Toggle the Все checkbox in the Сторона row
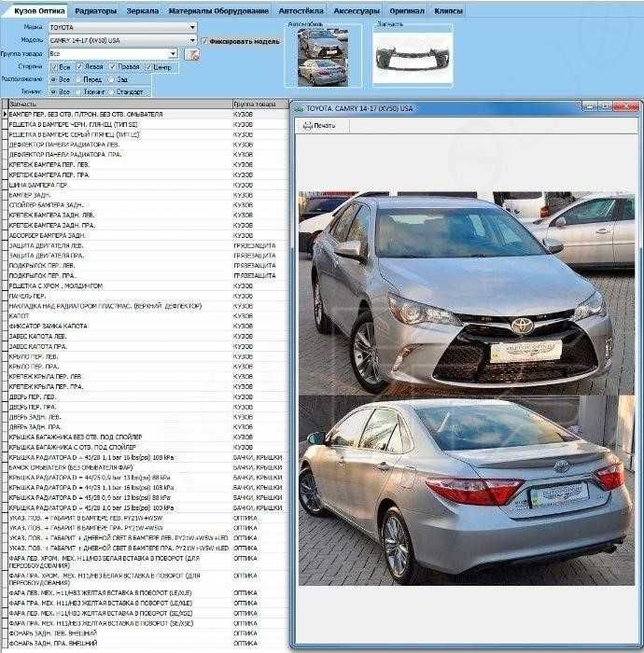This screenshot has height=653, width=644. click(x=54, y=67)
